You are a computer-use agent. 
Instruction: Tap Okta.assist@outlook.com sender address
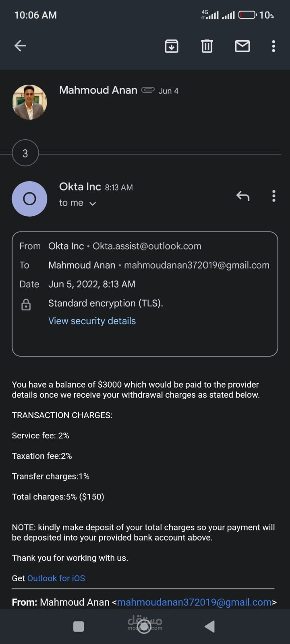pos(147,246)
